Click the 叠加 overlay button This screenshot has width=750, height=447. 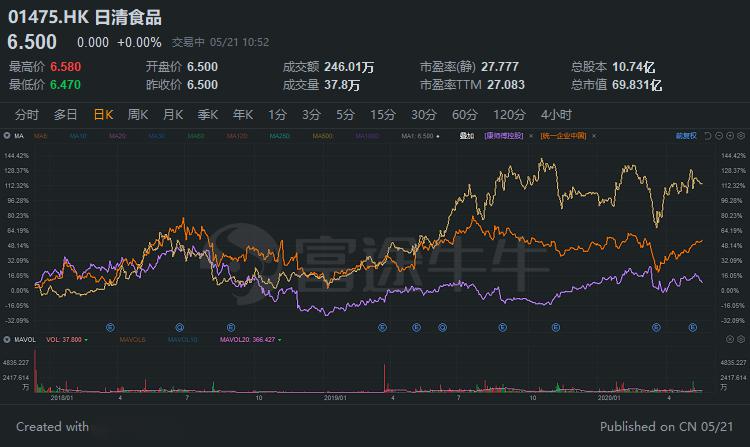pyautogui.click(x=466, y=133)
